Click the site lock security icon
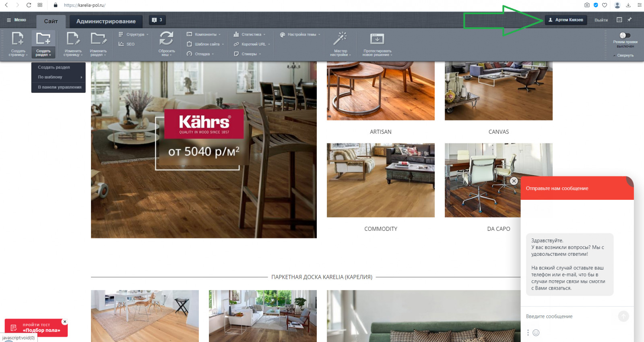Viewport: 644px width, 342px height. click(56, 5)
